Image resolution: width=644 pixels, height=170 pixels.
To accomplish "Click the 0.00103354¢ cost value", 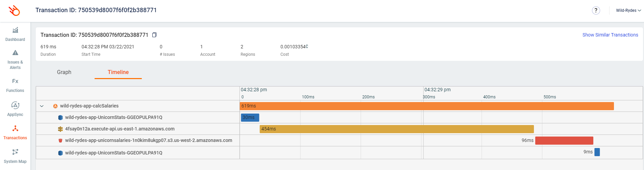I will 294,47.
